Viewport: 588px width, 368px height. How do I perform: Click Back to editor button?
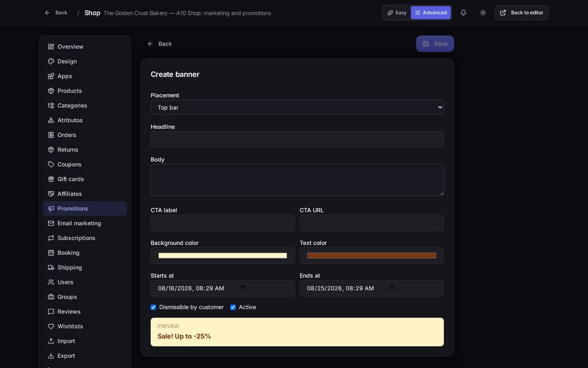(521, 13)
